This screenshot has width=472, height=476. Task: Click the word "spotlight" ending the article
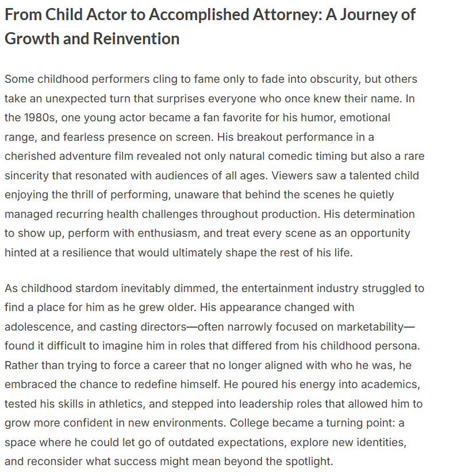[x=308, y=461]
